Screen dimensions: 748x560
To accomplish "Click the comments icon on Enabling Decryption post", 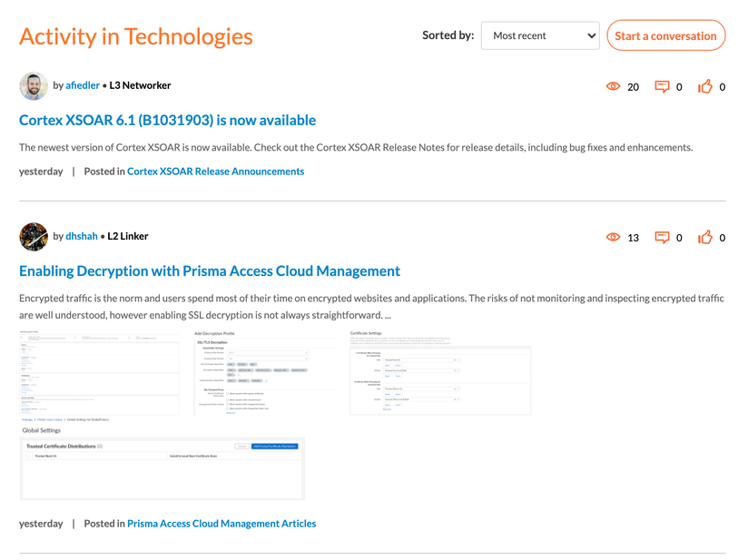I will (x=662, y=238).
